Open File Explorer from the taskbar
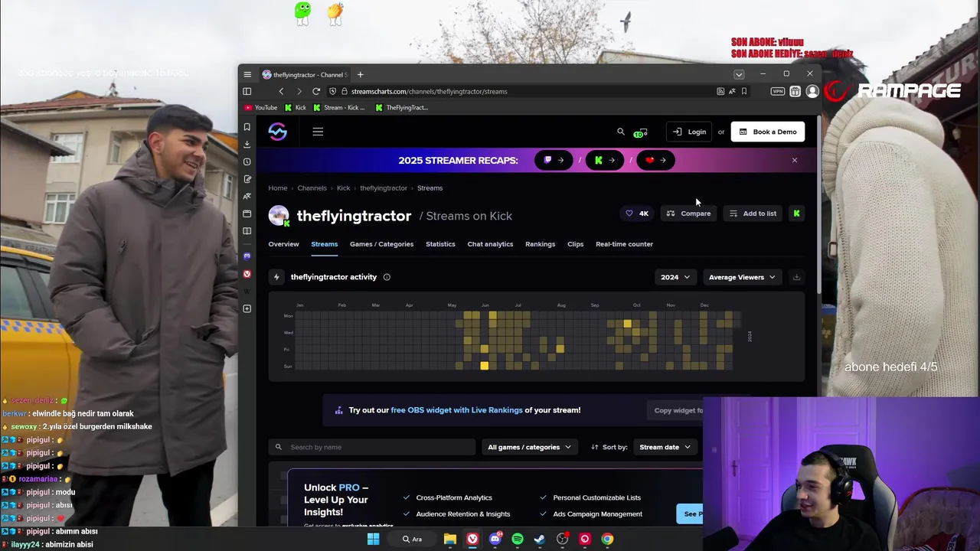The image size is (980, 551). point(450,539)
